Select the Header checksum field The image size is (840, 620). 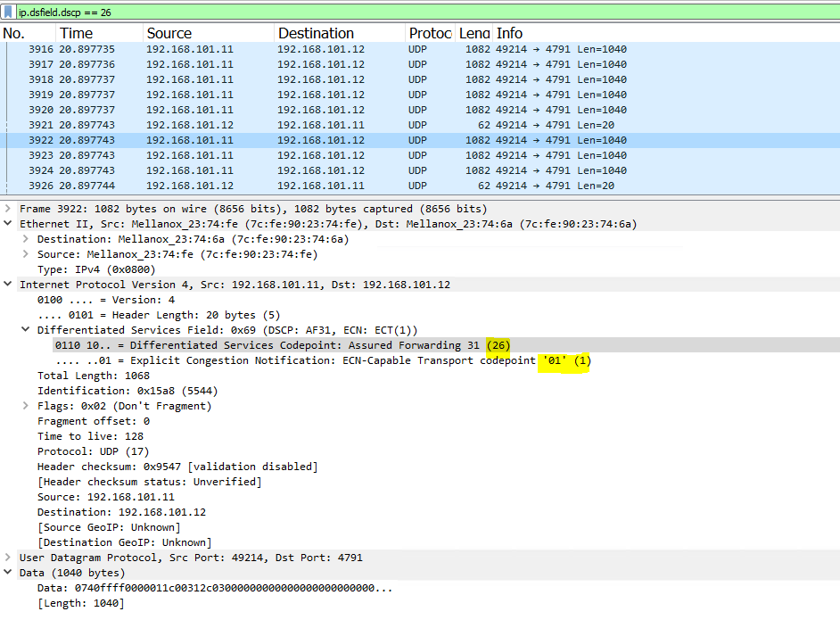[x=178, y=466]
